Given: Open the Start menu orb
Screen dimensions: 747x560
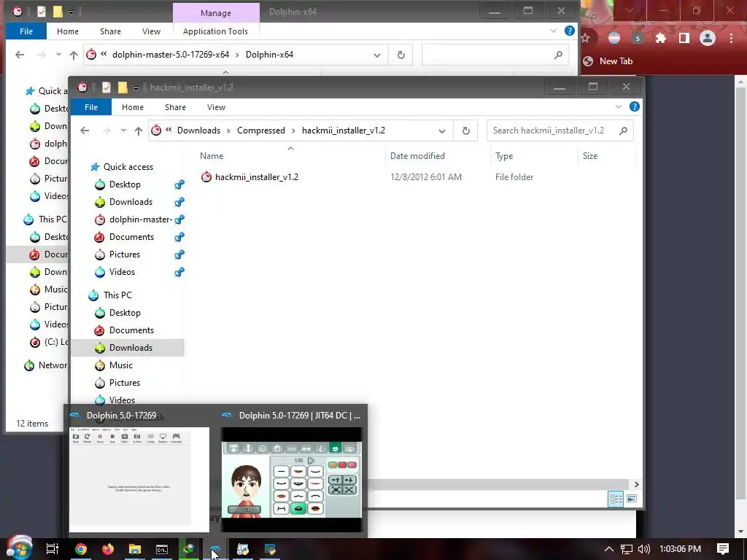Looking at the screenshot, I should tap(19, 548).
